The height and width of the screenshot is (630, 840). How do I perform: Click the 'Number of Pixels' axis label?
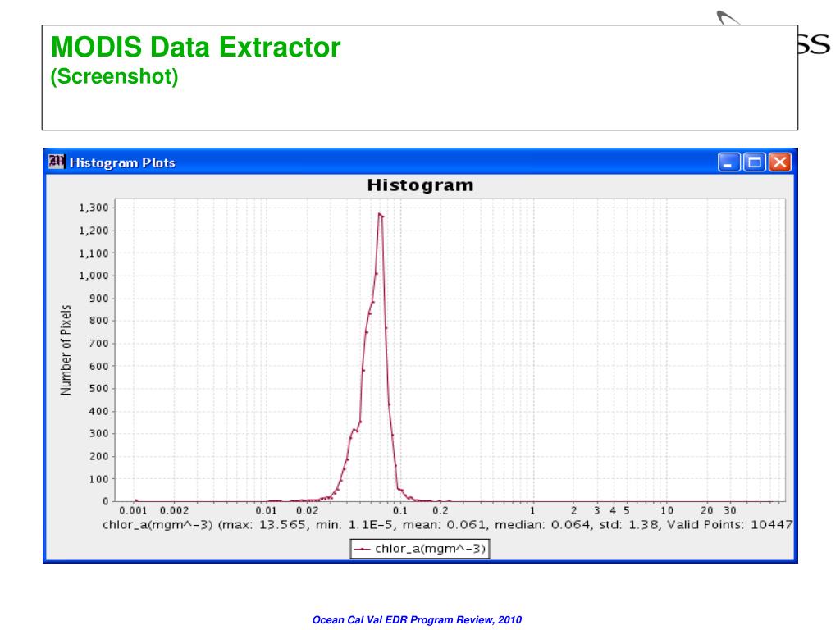(66, 349)
